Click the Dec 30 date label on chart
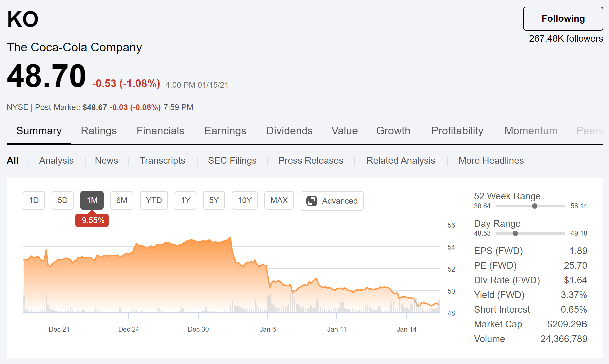The width and height of the screenshot is (609, 364). click(198, 329)
